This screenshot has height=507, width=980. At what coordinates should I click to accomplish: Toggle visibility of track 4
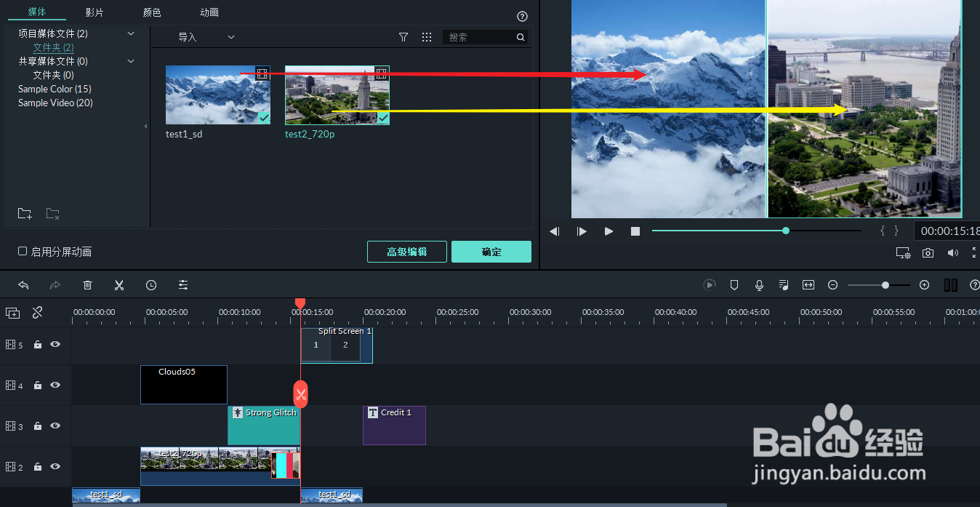click(x=55, y=385)
